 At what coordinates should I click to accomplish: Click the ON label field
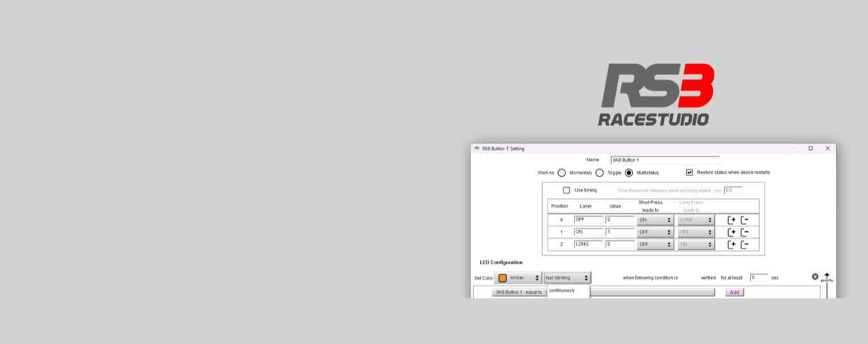pos(588,232)
